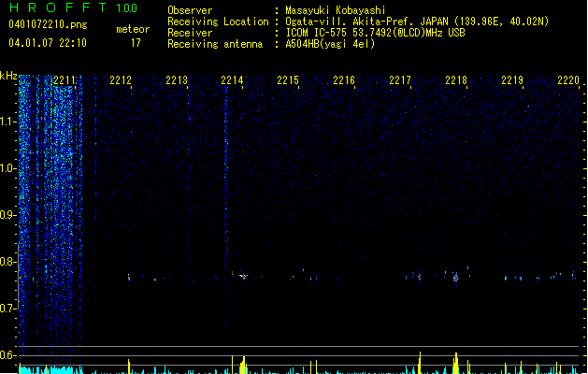Click the date stamp 04.01.07 22:10
Image resolution: width=588 pixels, height=374 pixels.
pos(48,43)
